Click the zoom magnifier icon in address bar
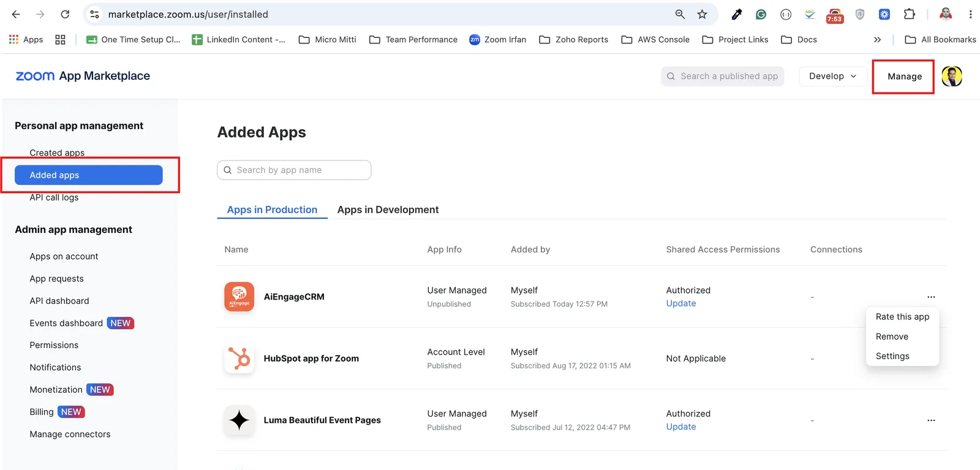This screenshot has width=980, height=470. pyautogui.click(x=680, y=14)
